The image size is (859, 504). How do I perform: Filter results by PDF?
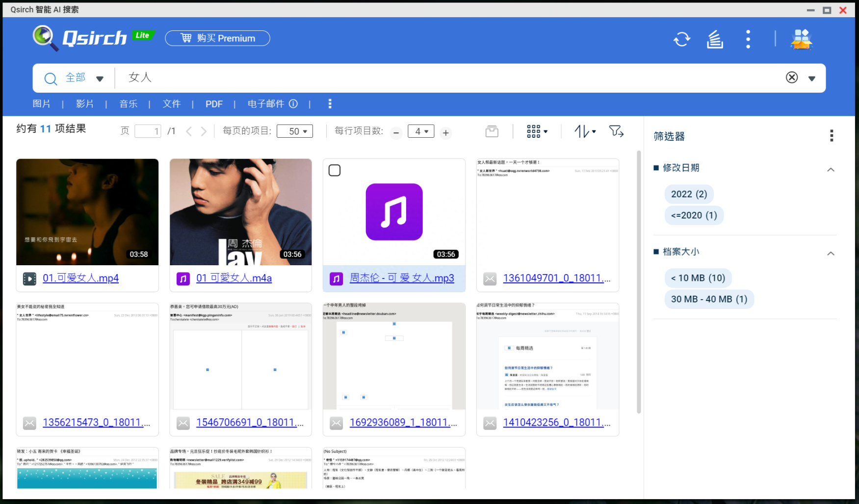[214, 104]
